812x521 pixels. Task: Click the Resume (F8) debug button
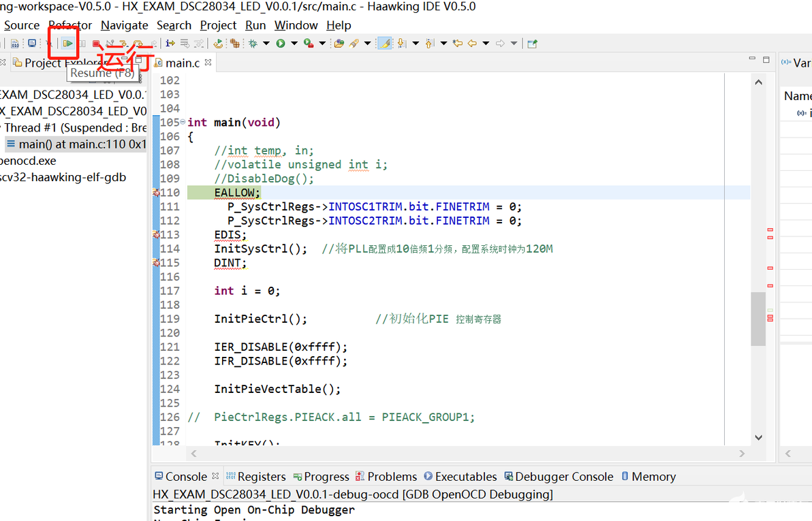click(67, 44)
